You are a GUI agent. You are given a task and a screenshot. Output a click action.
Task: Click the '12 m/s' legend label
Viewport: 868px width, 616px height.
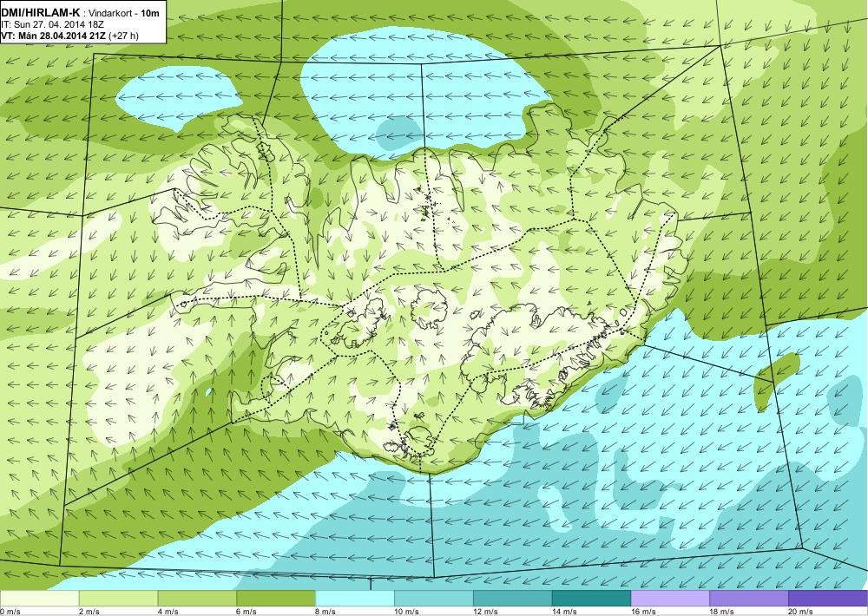coord(486,612)
